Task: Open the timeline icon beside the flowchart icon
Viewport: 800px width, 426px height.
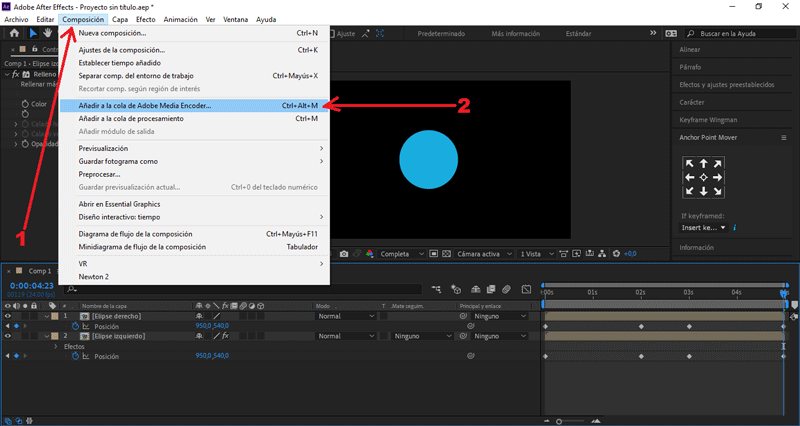Action: (590, 254)
